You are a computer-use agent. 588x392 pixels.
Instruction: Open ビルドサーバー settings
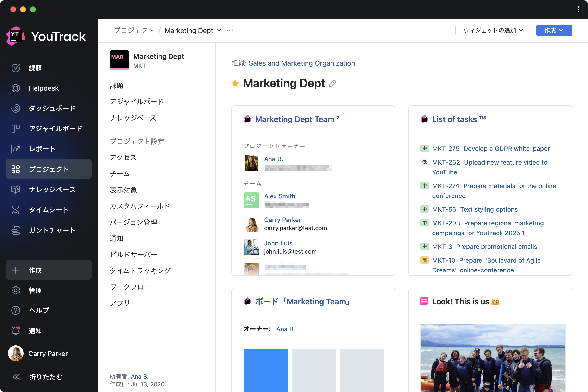134,254
